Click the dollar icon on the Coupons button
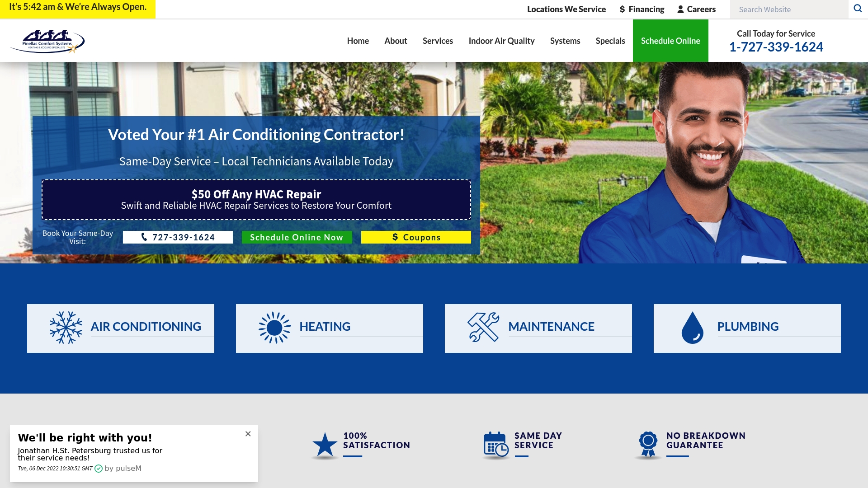The width and height of the screenshot is (868, 488). [x=395, y=237]
